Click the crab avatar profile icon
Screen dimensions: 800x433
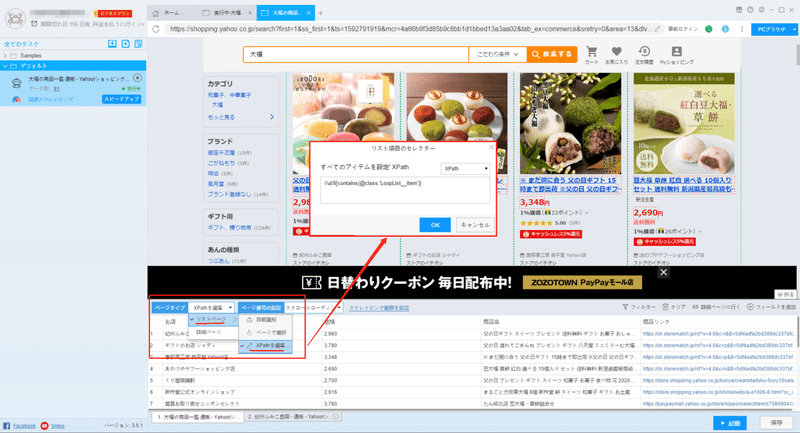pyautogui.click(x=15, y=18)
